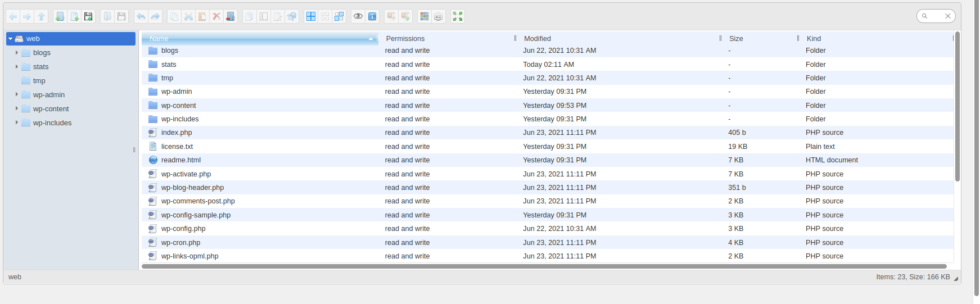Go back using the left arrow icon
The image size is (980, 304).
(x=13, y=16)
